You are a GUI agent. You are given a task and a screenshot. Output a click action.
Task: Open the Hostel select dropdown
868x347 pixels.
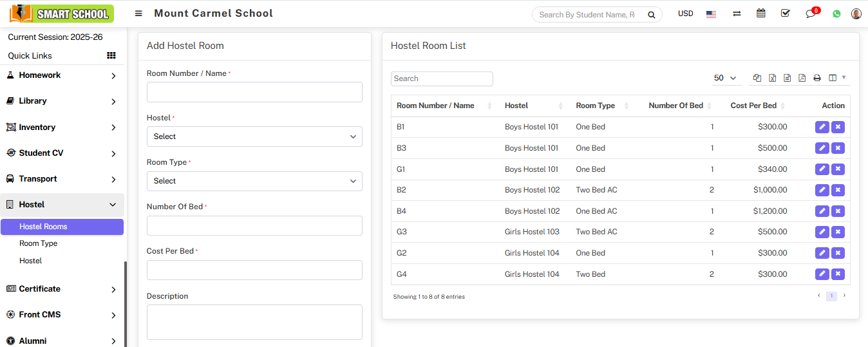click(x=254, y=136)
